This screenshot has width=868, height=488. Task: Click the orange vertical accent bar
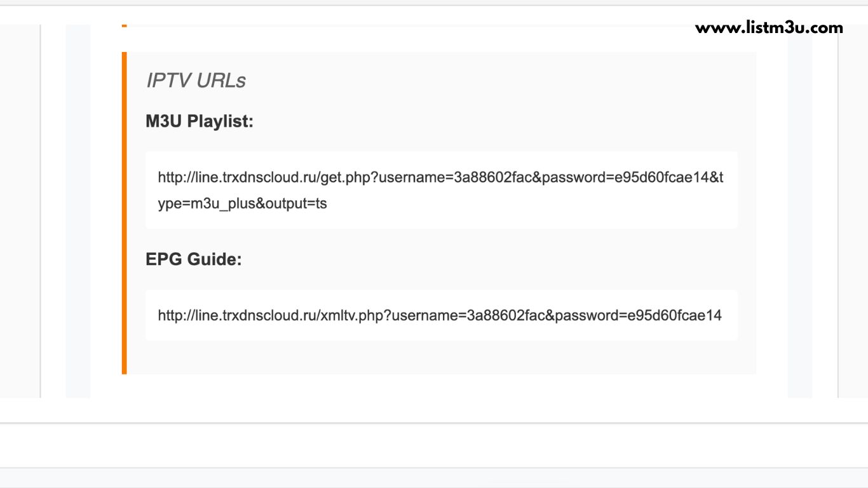[x=125, y=213]
